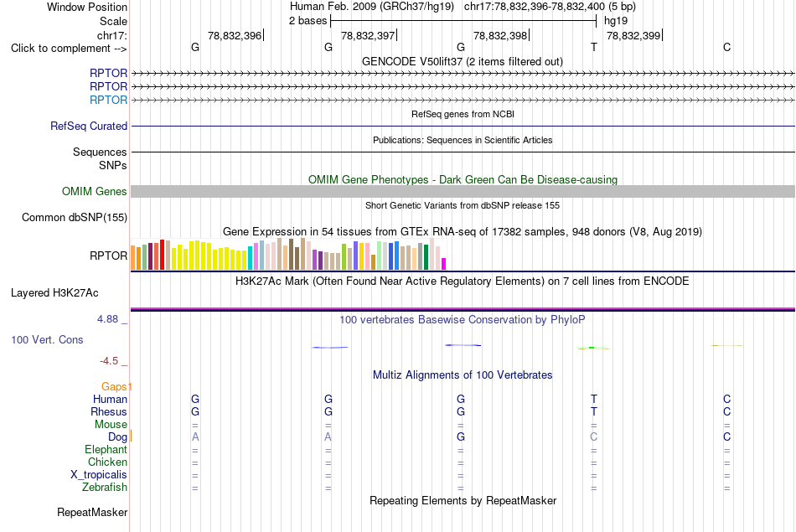Select the Elephant alignment row label
This screenshot has width=796, height=532.
tap(106, 450)
